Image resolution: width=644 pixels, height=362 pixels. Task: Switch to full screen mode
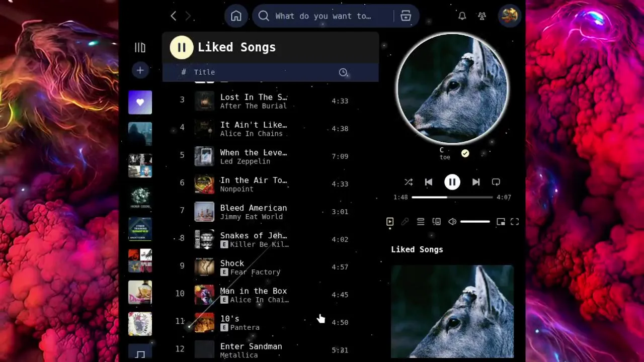point(515,222)
